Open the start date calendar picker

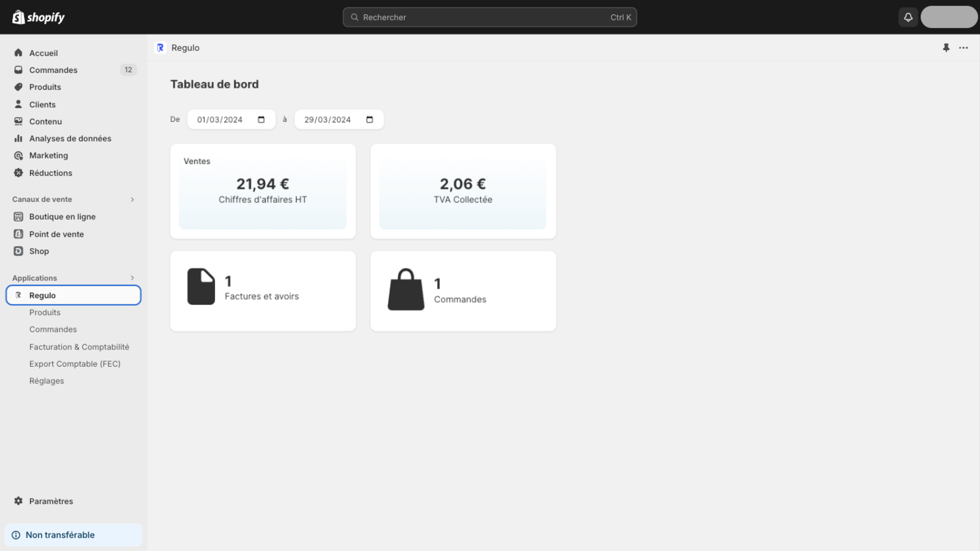click(262, 119)
